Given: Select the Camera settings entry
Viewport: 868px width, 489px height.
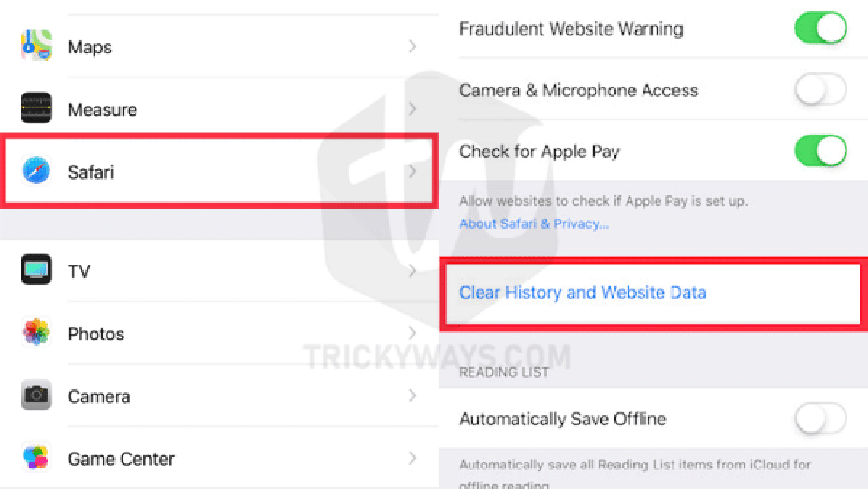Looking at the screenshot, I should pos(219,395).
